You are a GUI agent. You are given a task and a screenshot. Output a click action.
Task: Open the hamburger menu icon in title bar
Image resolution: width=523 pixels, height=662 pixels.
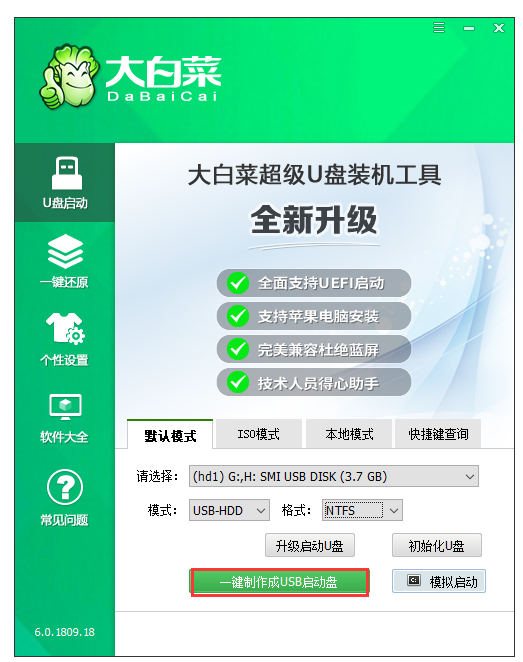tap(439, 28)
